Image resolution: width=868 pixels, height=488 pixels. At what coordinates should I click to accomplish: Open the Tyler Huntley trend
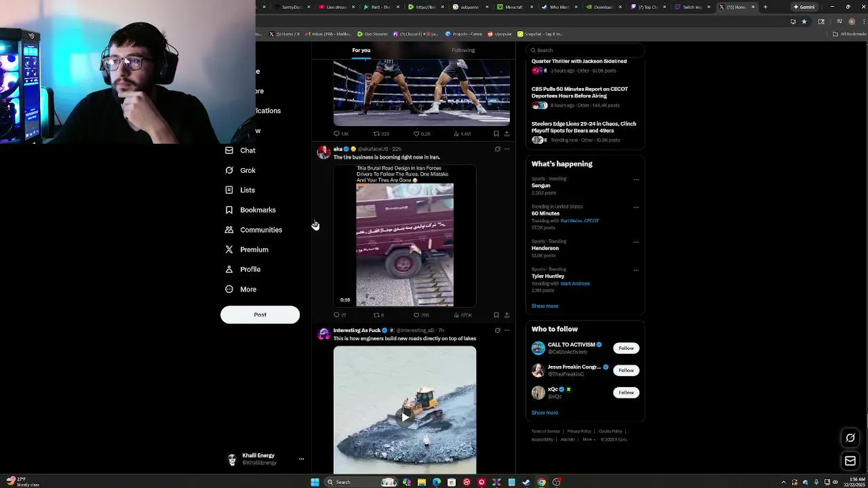[x=548, y=277]
